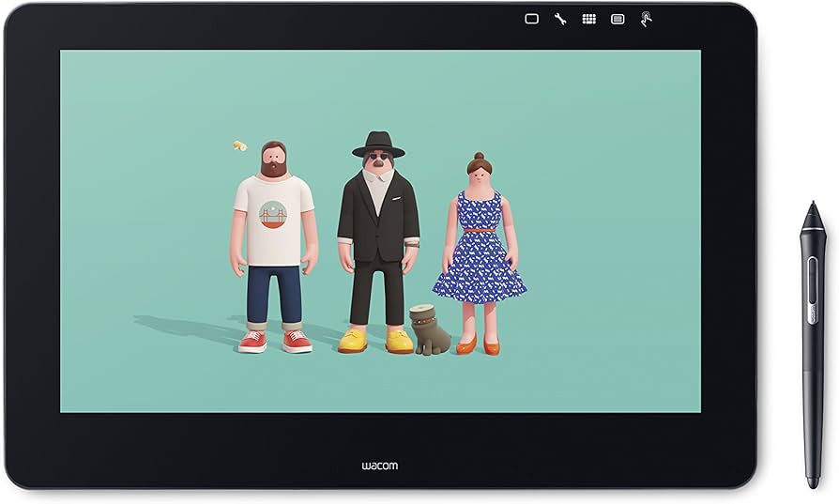
Task: Click the gray dog wearing a cap
Action: 430,330
